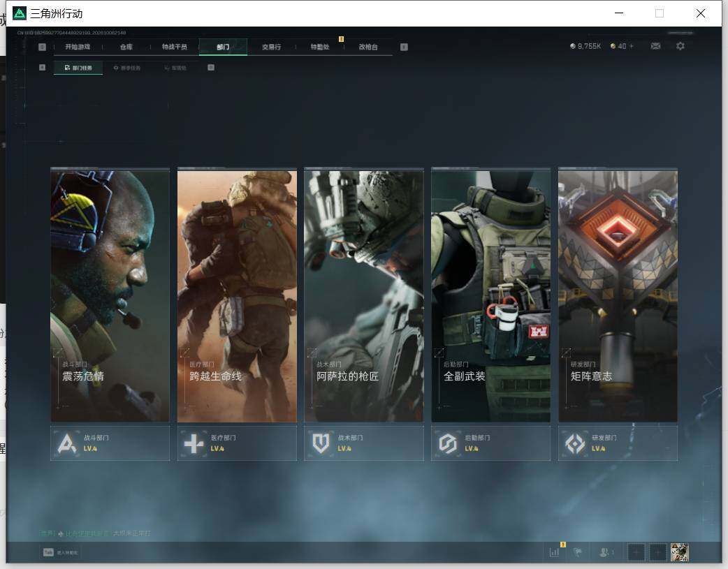Select the 部门 tab
Screen dimensions: 728x569
click(223, 47)
